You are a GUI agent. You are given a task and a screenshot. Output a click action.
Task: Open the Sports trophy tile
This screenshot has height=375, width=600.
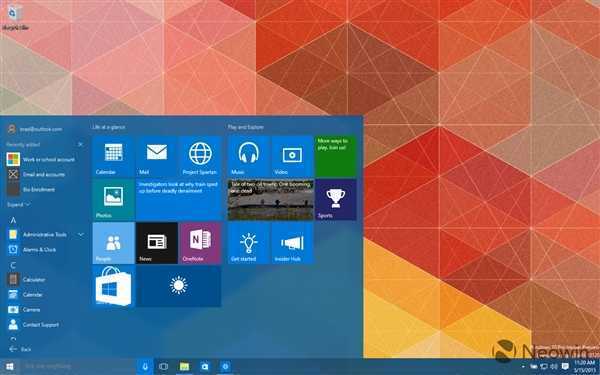(x=336, y=200)
